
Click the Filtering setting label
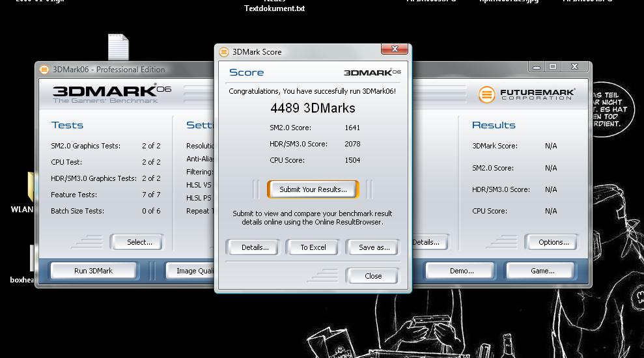pos(200,172)
